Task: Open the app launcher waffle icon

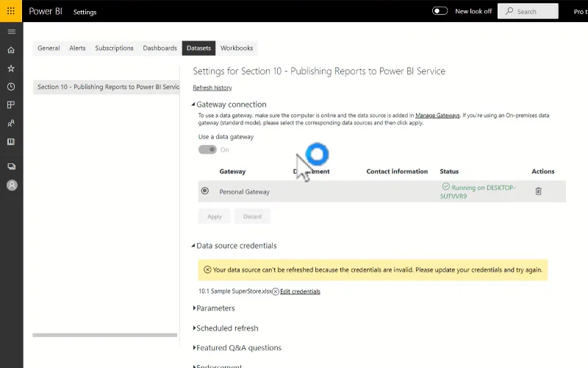Action: pos(11,11)
